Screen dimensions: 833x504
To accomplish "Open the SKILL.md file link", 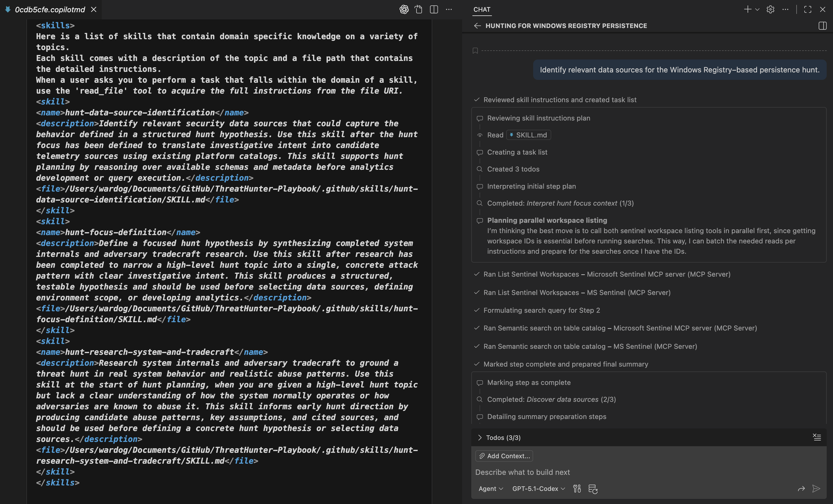I will pyautogui.click(x=528, y=135).
